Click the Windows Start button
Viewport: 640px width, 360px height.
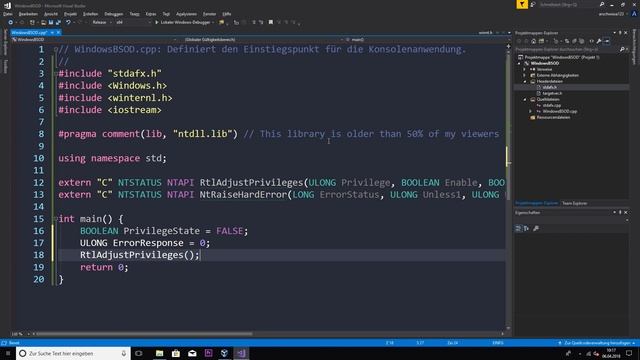pos(8,353)
